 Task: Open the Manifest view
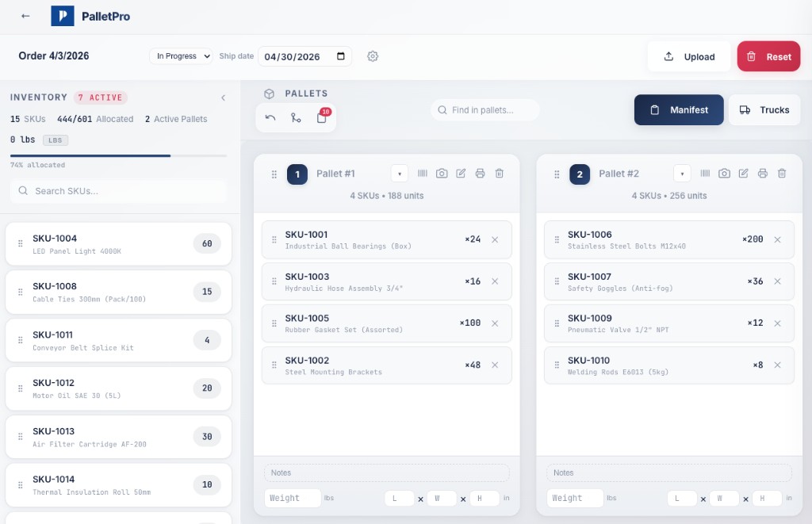(679, 109)
